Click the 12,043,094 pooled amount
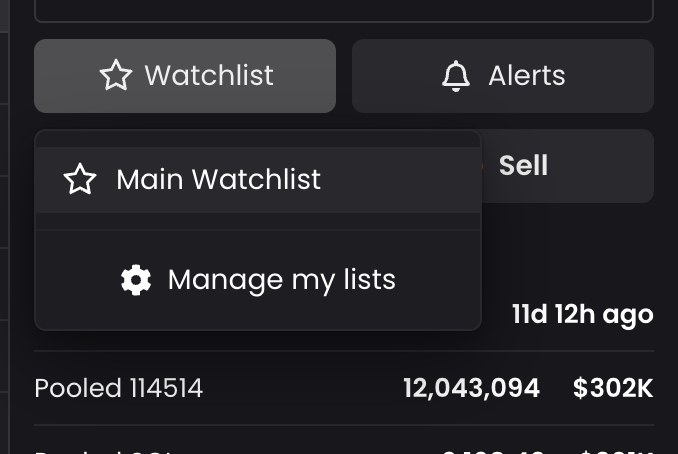 click(471, 388)
